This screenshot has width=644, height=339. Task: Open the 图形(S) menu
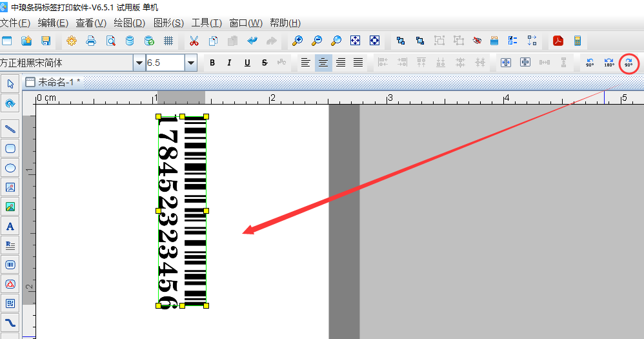(168, 23)
